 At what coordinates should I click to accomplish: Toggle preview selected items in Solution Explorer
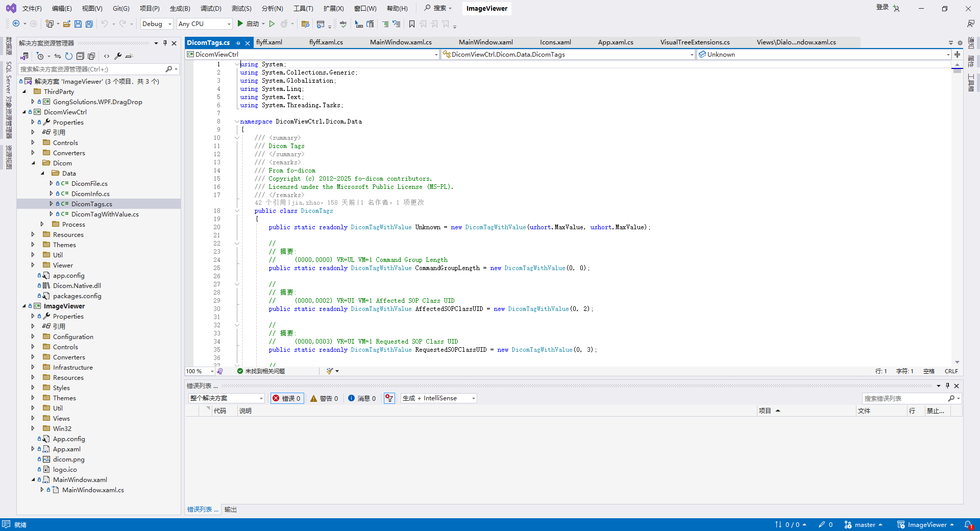129,56
